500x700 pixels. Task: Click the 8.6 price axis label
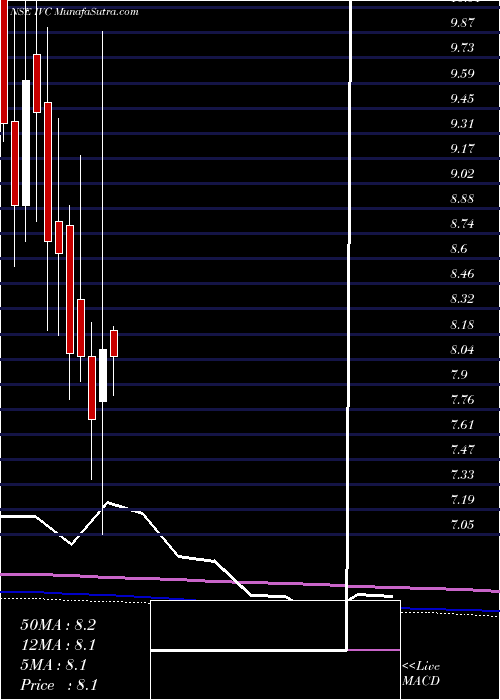pos(459,249)
